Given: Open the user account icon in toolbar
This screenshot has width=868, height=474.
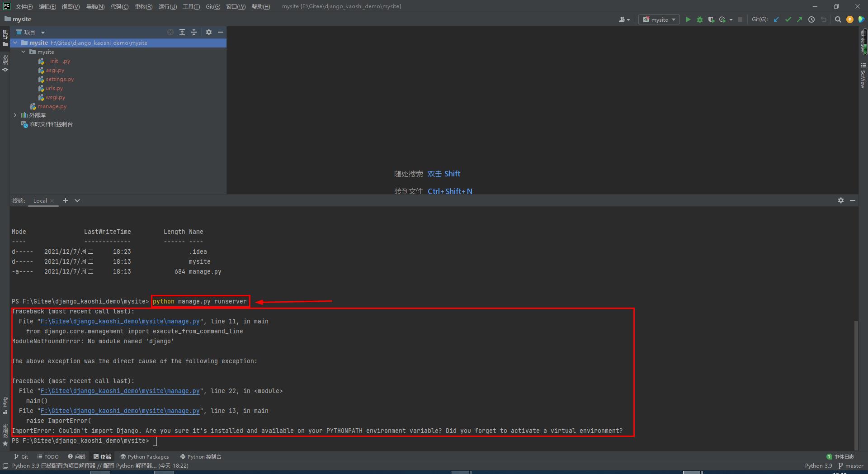Looking at the screenshot, I should [x=624, y=19].
